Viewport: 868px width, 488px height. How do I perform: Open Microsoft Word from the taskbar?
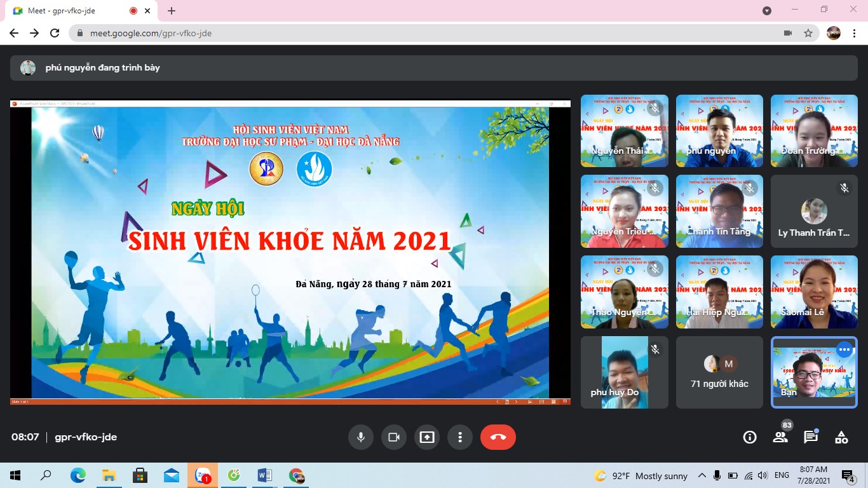click(264, 475)
